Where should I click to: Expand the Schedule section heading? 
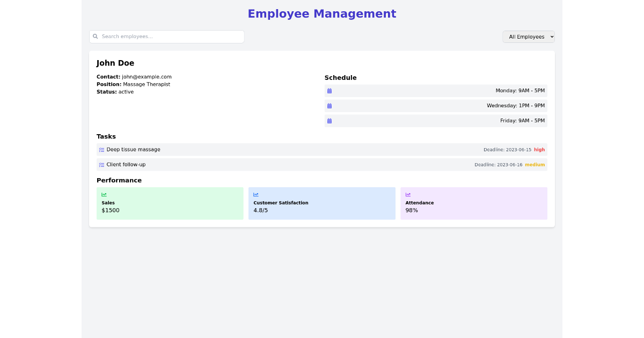click(341, 77)
